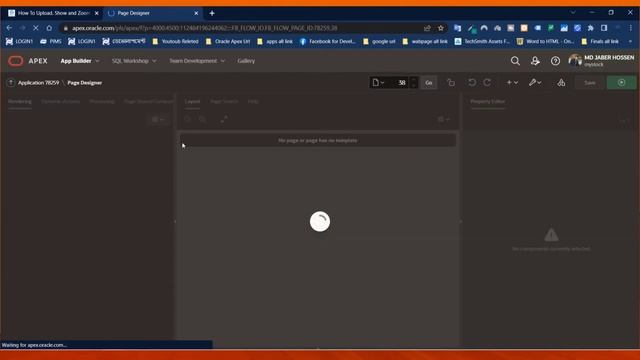Open the Chrome three-dot menu
The image size is (640, 360).
631,28
